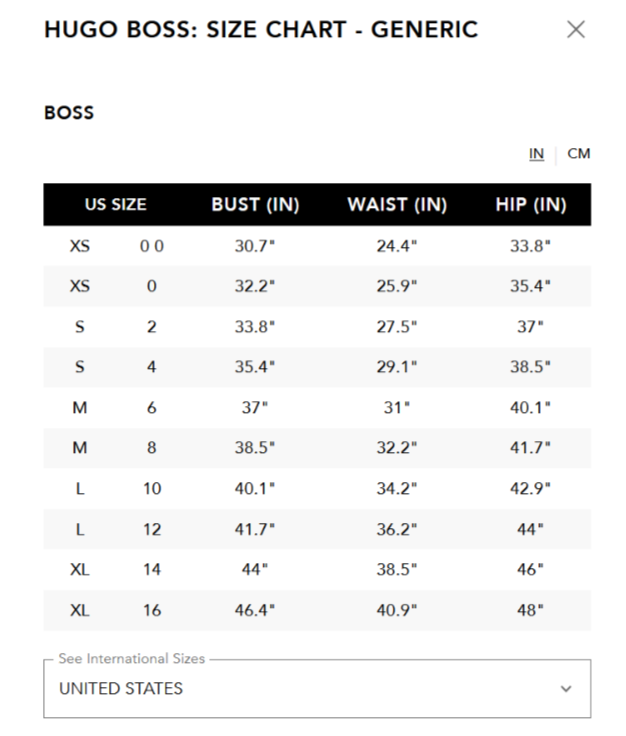Image resolution: width=626 pixels, height=736 pixels.
Task: Click the HIP (IN) column header
Action: [530, 205]
